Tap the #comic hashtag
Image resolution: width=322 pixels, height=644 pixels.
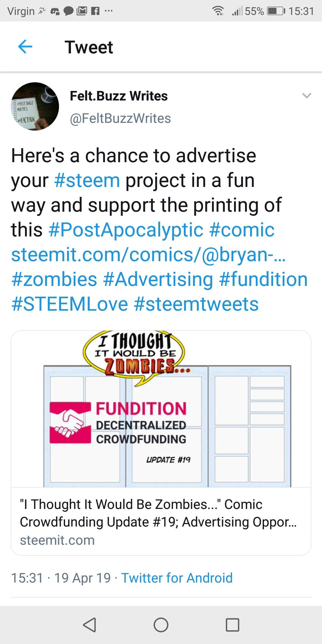point(242,230)
